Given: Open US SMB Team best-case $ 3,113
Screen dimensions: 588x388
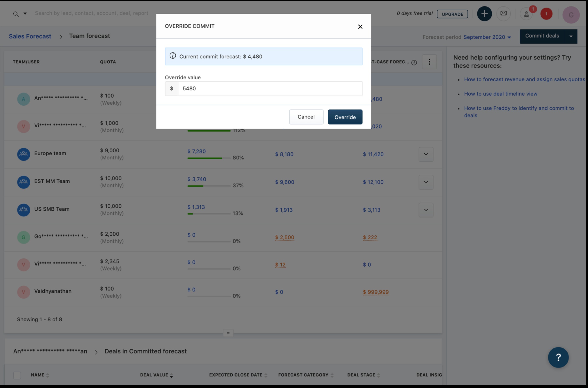Looking at the screenshot, I should [x=371, y=210].
